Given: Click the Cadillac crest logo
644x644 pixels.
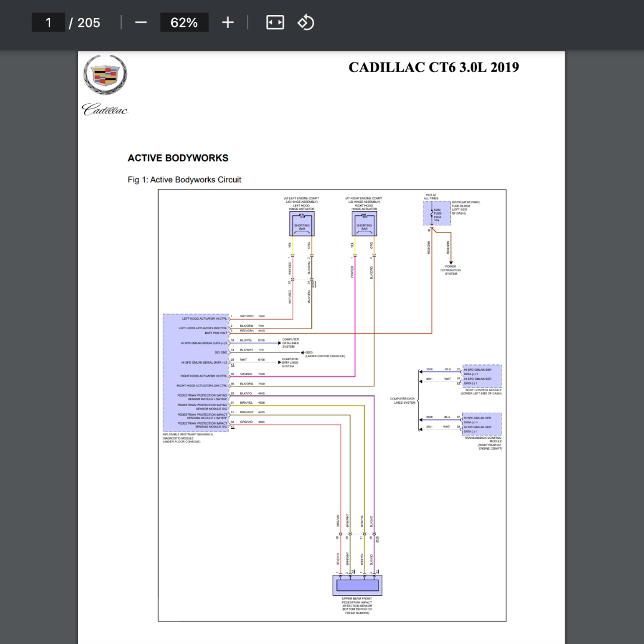Looking at the screenshot, I should 105,75.
